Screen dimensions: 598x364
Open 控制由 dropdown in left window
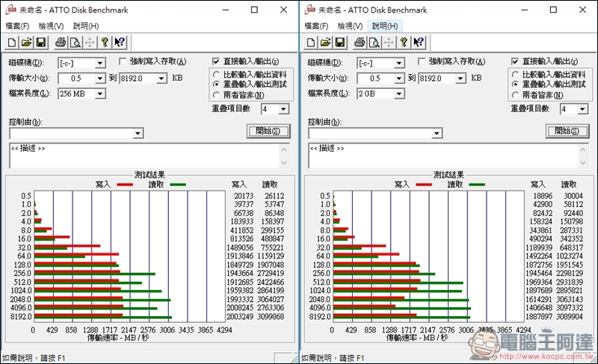coord(138,133)
